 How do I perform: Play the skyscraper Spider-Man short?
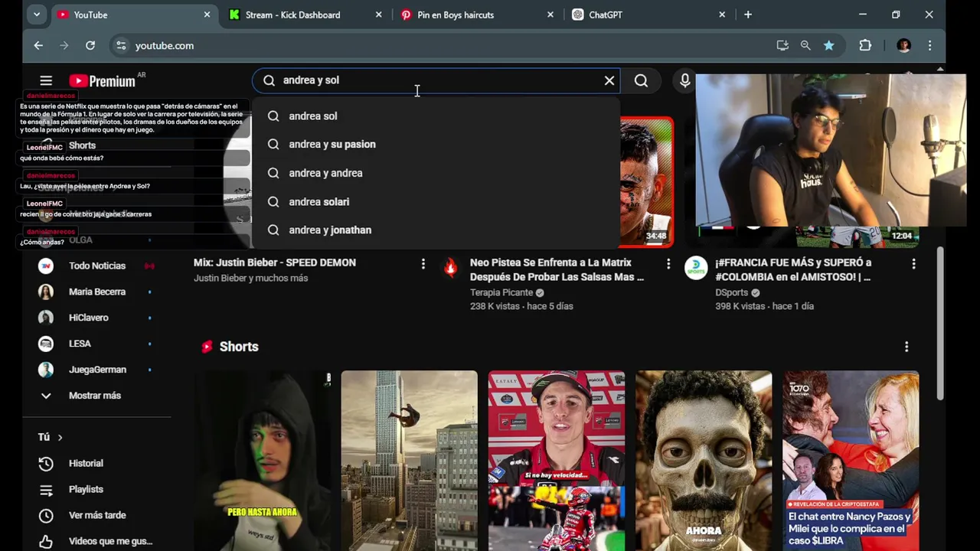(409, 461)
